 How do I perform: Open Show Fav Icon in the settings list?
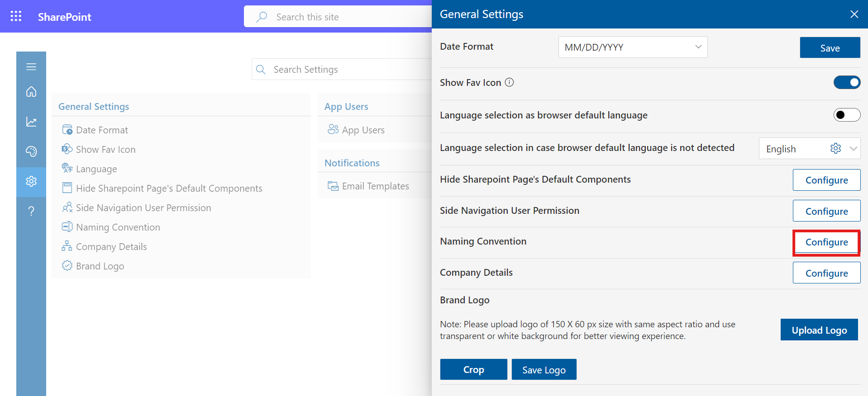(x=105, y=150)
